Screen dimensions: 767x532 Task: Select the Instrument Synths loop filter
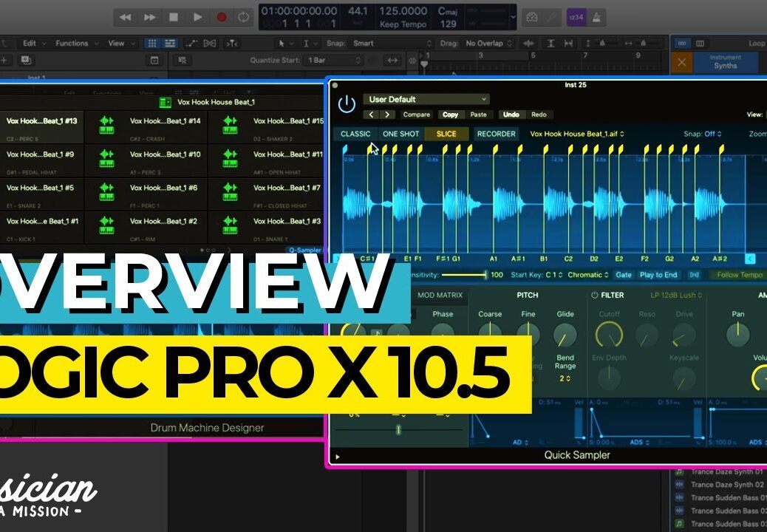click(x=725, y=61)
